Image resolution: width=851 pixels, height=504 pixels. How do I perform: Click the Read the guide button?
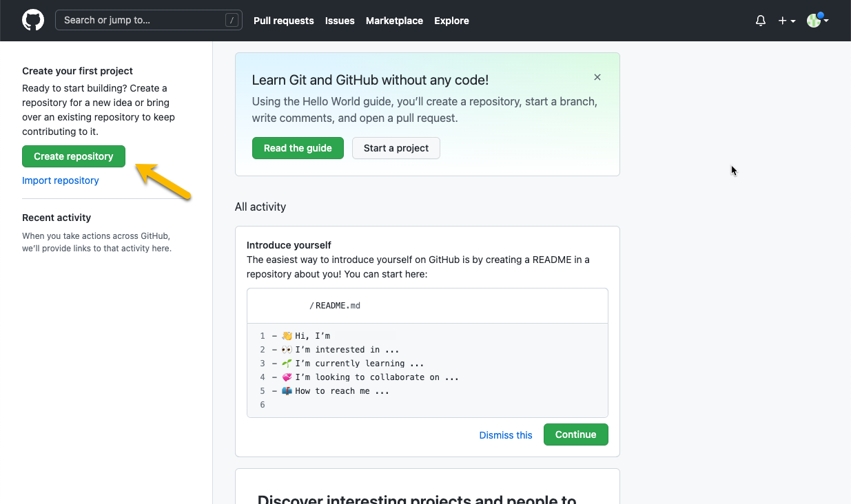click(x=298, y=148)
